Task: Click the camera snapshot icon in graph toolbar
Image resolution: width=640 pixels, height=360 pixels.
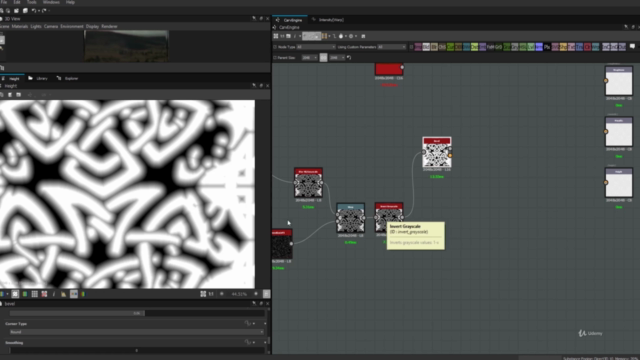Action: (289, 36)
